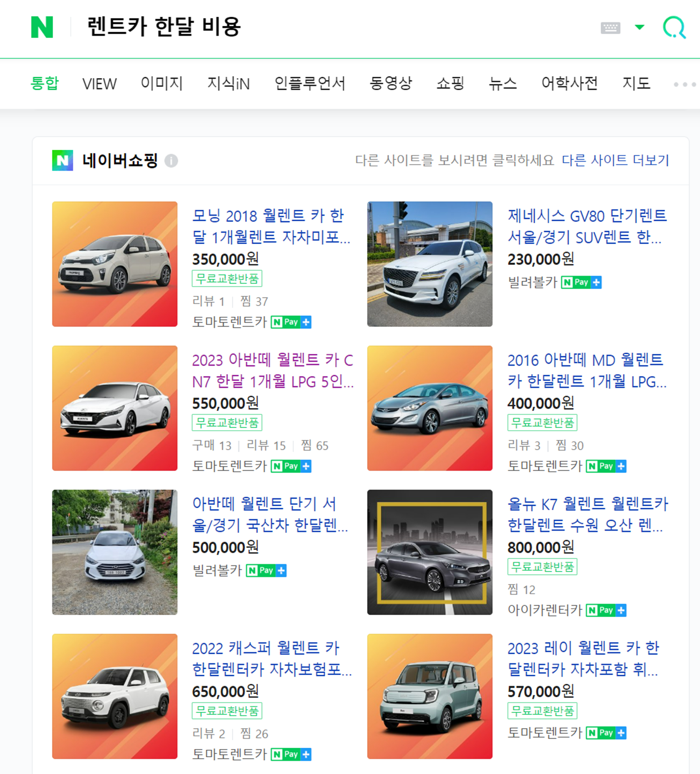The width and height of the screenshot is (700, 774).
Task: Click the 2023 아반떼 white car thumbnail
Action: pos(115,408)
